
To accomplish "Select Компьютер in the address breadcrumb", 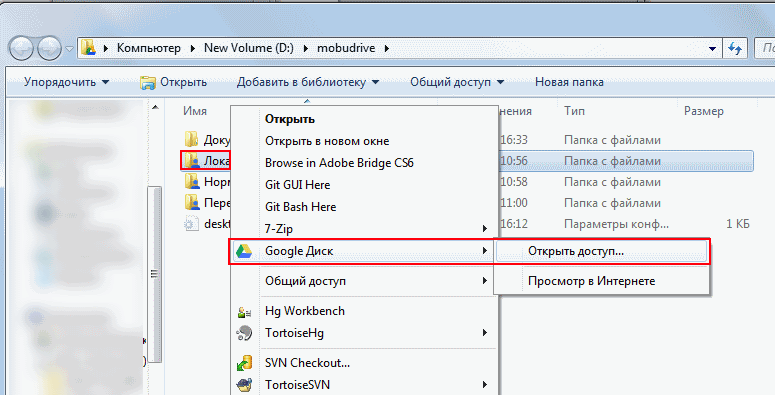I will 148,48.
